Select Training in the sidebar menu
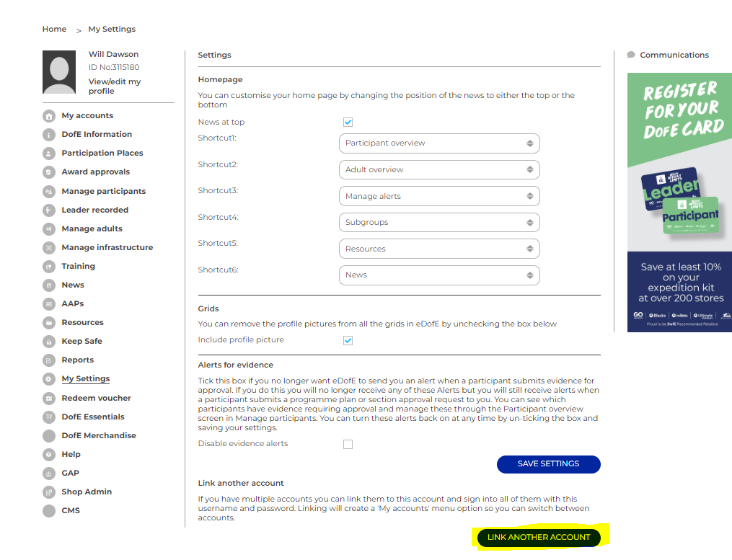This screenshot has height=560, width=732. click(78, 267)
